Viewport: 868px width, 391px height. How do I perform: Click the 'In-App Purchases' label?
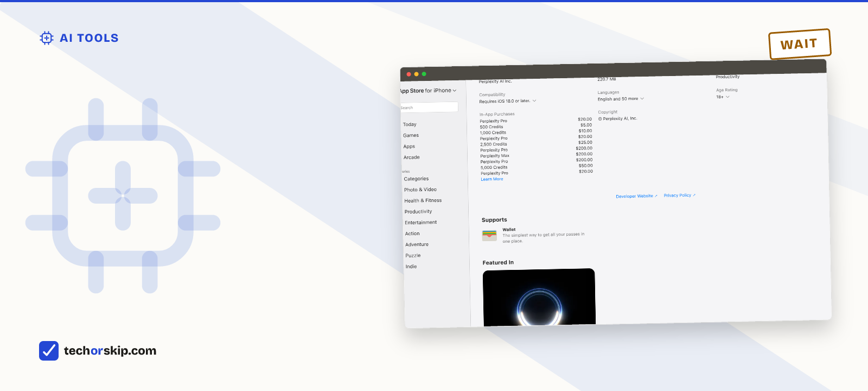(497, 114)
